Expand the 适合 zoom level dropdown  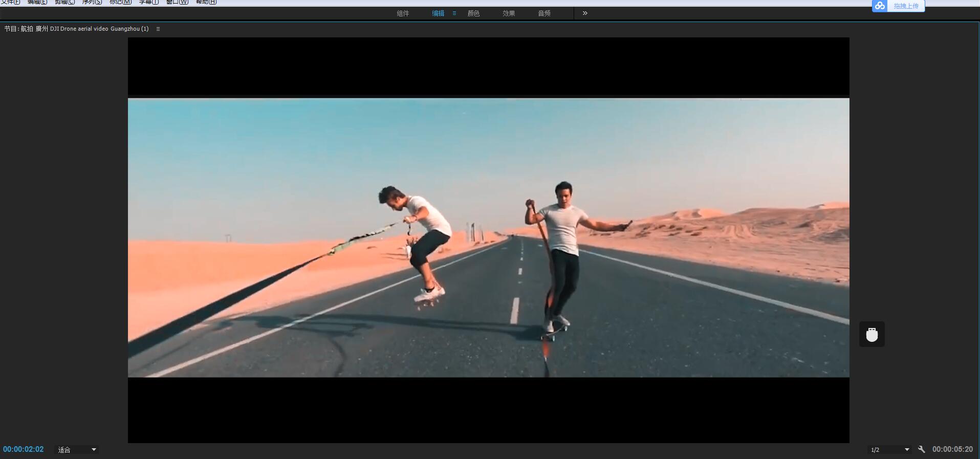click(x=77, y=450)
